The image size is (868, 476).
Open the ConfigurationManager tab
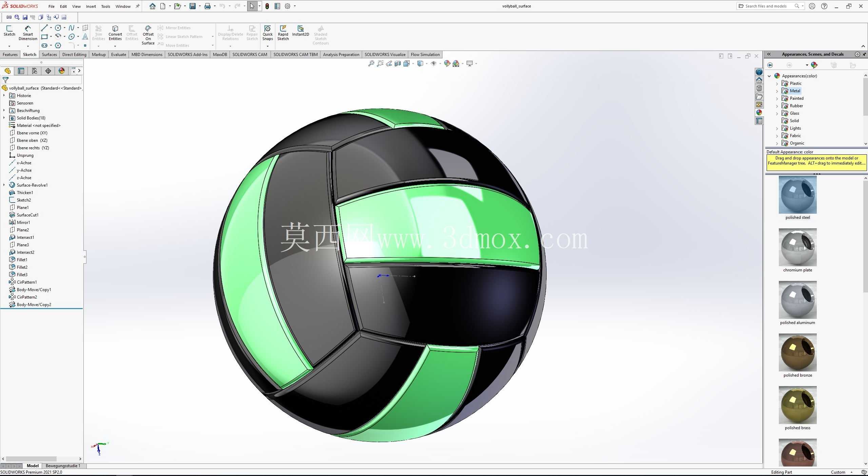pyautogui.click(x=35, y=71)
